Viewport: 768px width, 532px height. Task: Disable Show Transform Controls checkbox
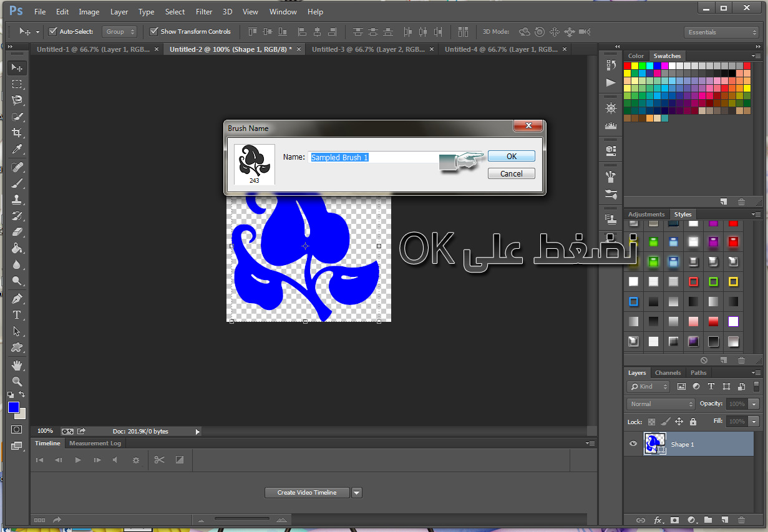click(x=154, y=31)
